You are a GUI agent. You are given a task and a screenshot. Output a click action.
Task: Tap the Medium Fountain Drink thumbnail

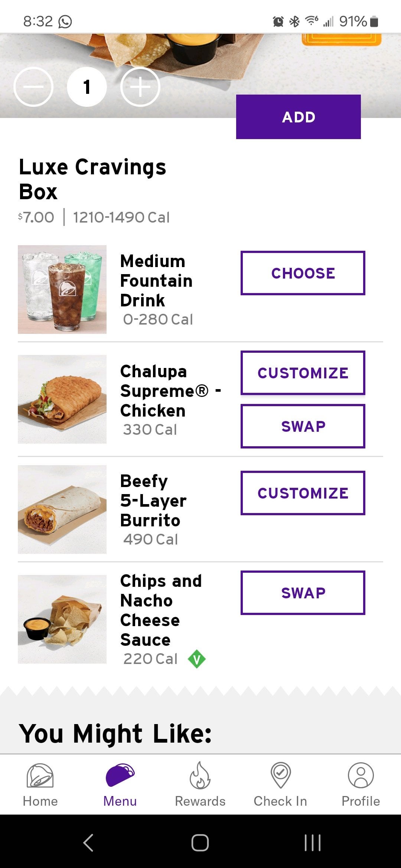coord(62,289)
